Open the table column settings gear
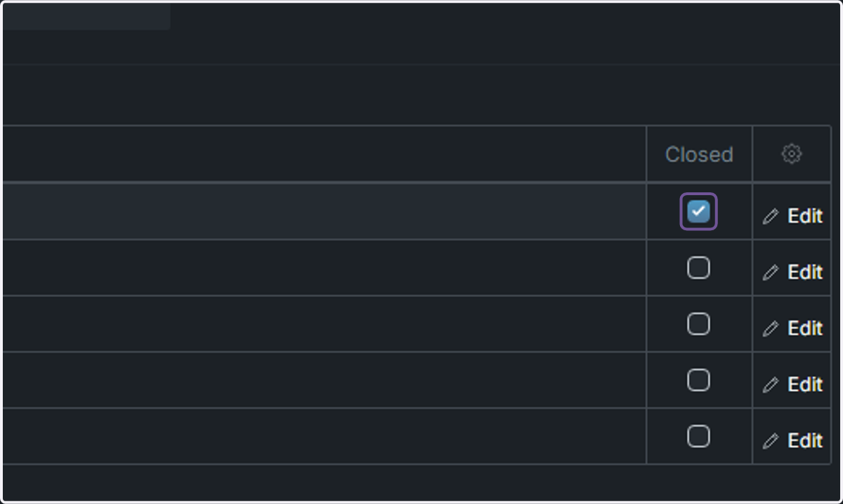843x504 pixels. click(x=792, y=154)
